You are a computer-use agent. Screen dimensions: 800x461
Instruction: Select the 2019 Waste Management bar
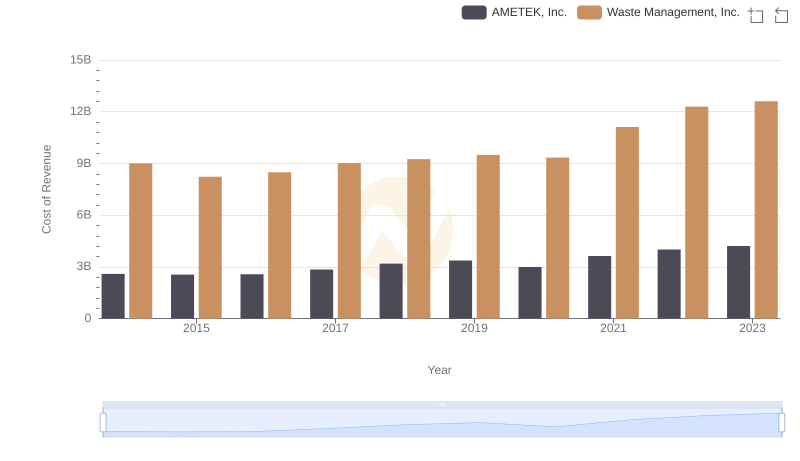pyautogui.click(x=488, y=237)
